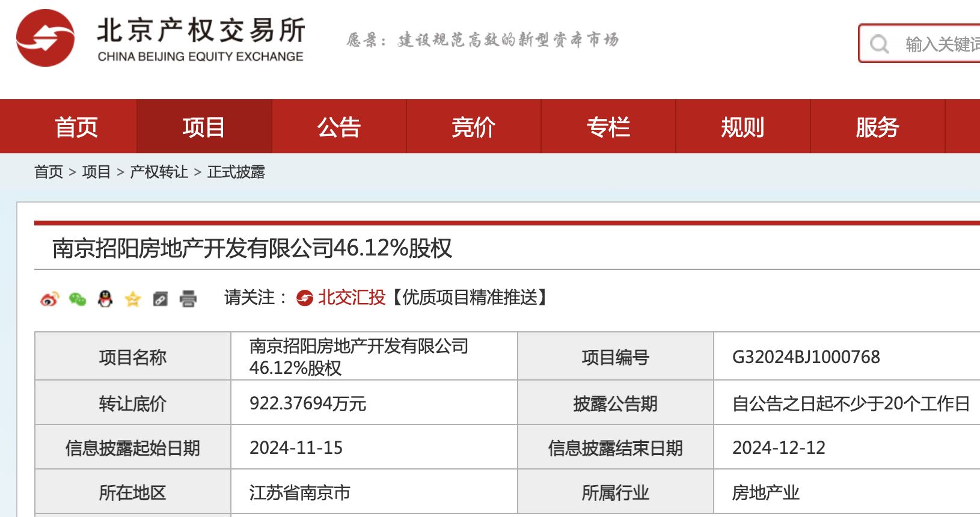Click the search magnifier icon
Screen dimensions: 980x517
879,44
